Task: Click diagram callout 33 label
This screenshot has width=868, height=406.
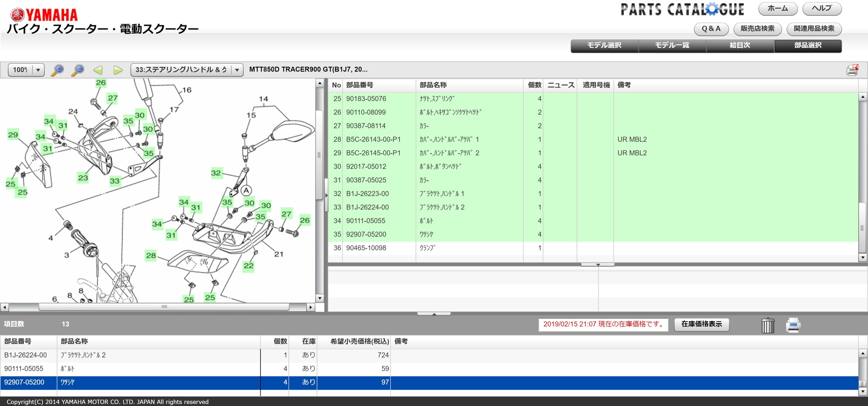Action: coord(115,181)
